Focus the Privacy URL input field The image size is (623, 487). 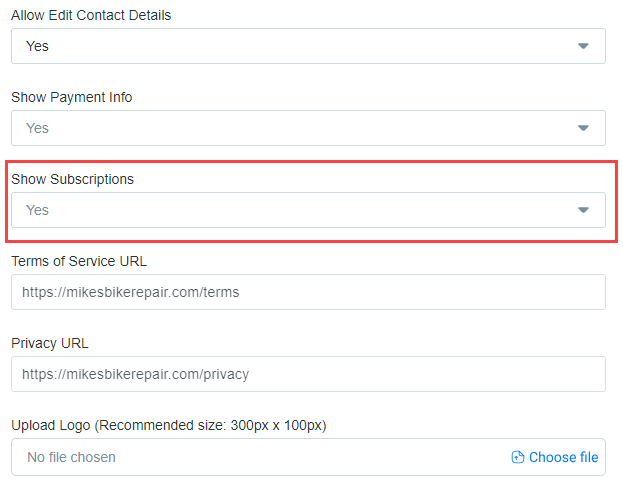click(x=308, y=374)
